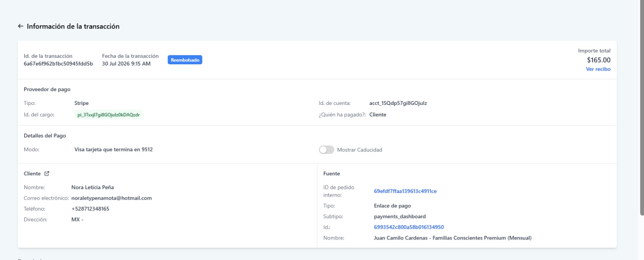Click the Stripe provider type value
644x260 pixels.
tap(81, 103)
